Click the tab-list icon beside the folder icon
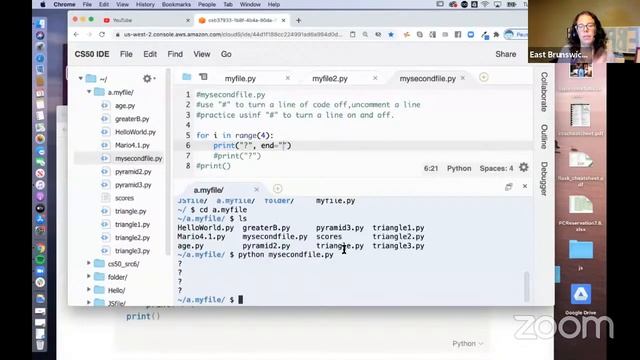Screen dimensions: 640x360 coord(203,77)
